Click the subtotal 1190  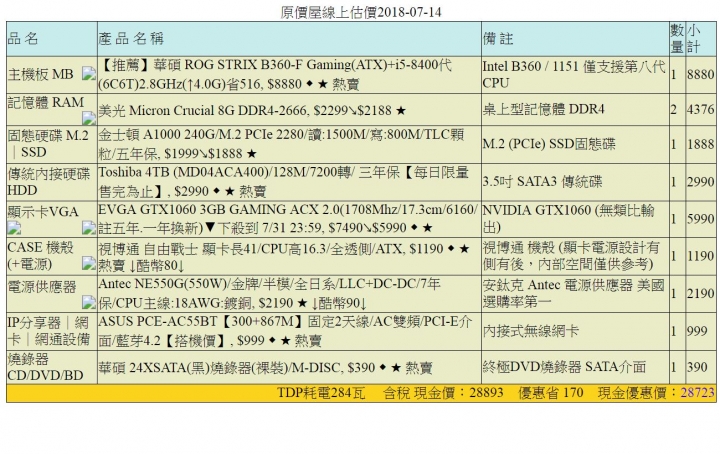pos(701,256)
